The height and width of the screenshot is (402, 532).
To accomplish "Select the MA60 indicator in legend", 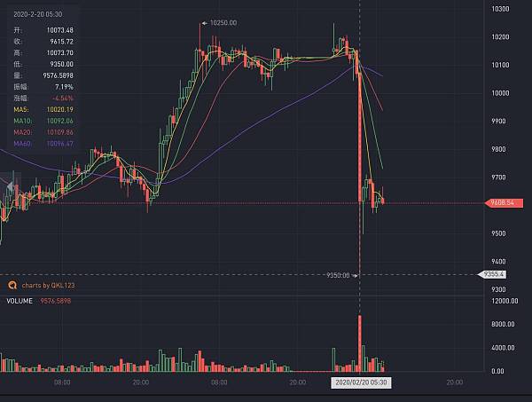I will pyautogui.click(x=24, y=143).
